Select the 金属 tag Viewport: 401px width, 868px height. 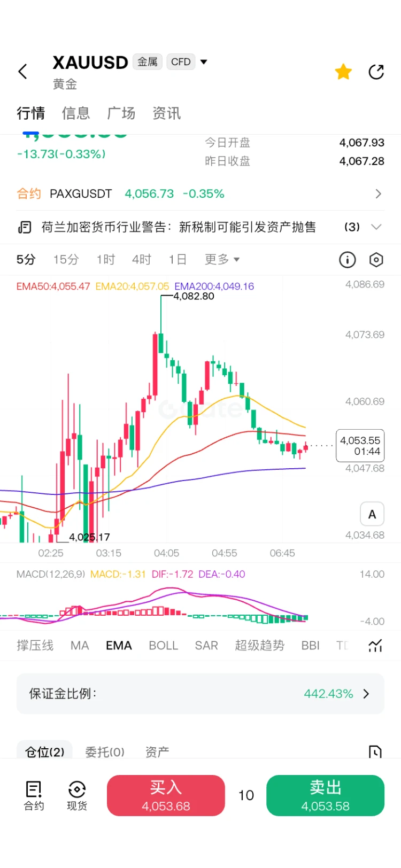148,62
